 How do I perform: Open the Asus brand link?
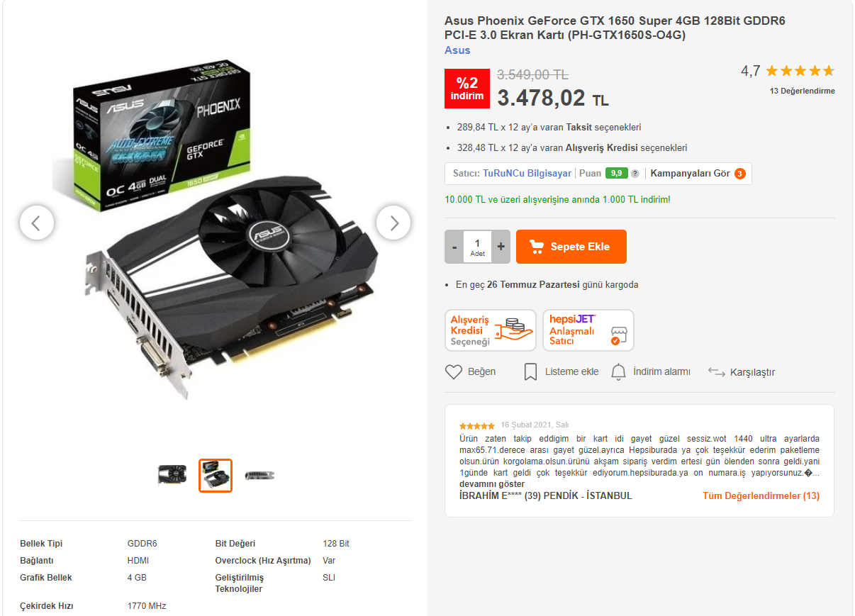tap(457, 50)
